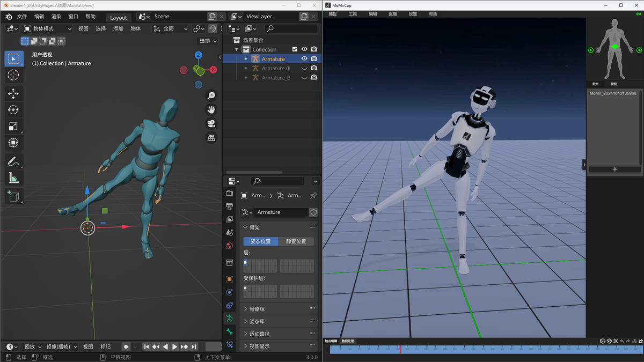Disable camera render visibility for Armature

[314, 59]
